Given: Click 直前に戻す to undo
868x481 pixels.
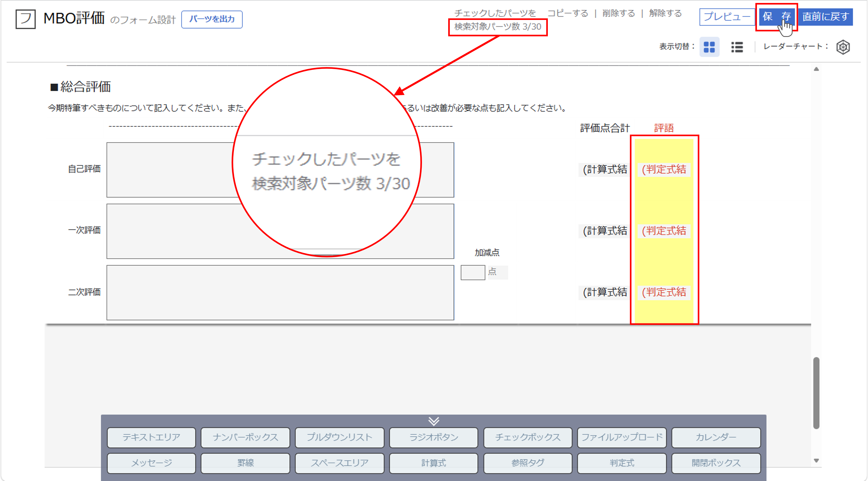Looking at the screenshot, I should click(x=825, y=17).
